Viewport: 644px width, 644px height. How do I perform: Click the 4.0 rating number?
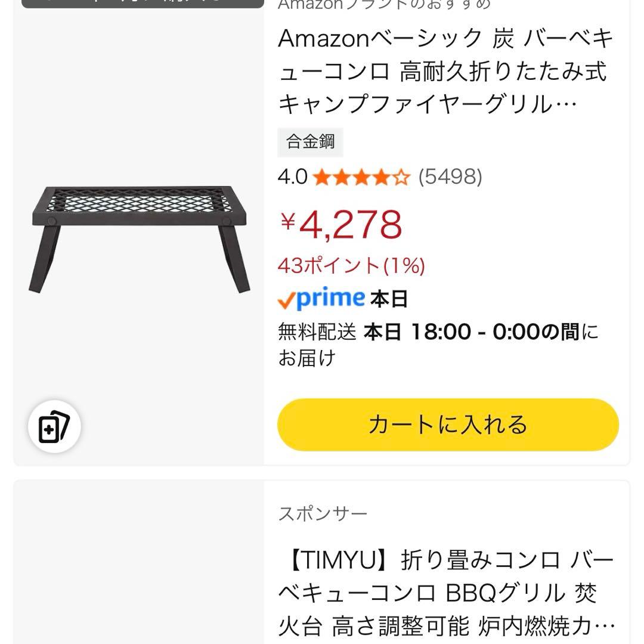292,177
